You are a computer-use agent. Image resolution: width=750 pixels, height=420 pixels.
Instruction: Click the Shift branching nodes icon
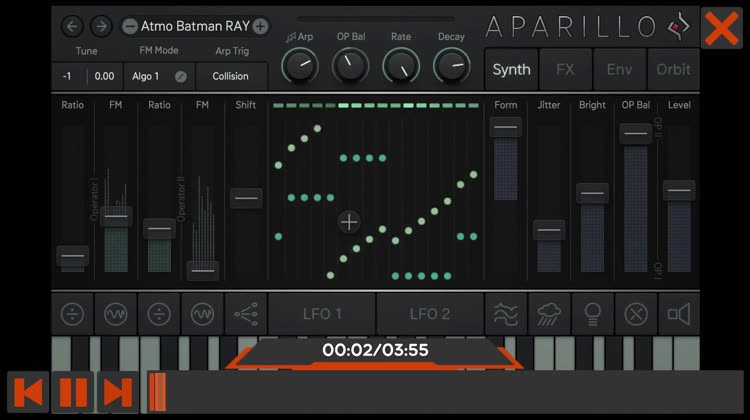(246, 314)
